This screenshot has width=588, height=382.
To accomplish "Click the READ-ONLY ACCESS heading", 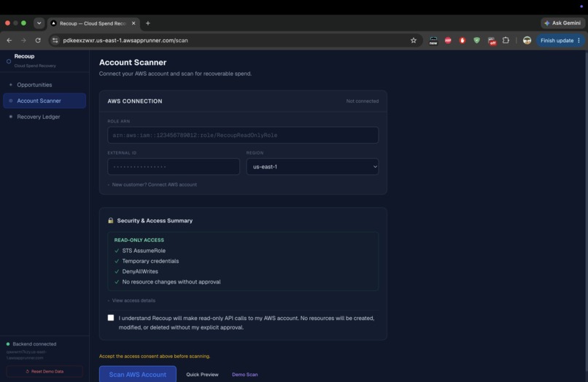I will click(x=139, y=240).
